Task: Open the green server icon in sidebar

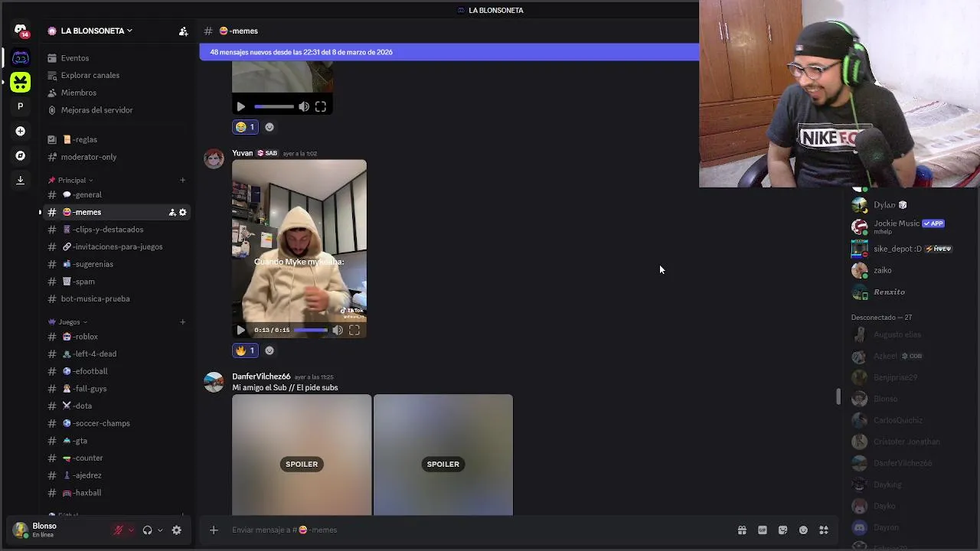Action: [x=21, y=82]
